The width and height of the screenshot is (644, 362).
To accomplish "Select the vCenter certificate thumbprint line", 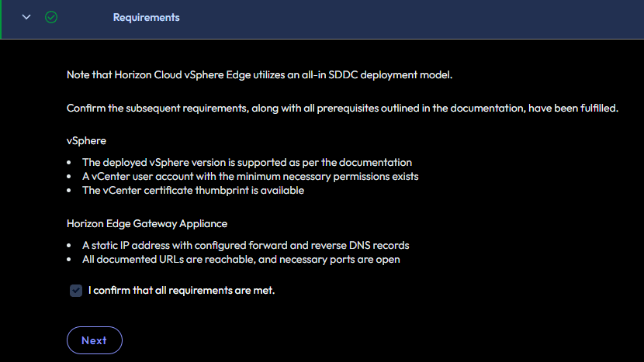I will point(193,191).
